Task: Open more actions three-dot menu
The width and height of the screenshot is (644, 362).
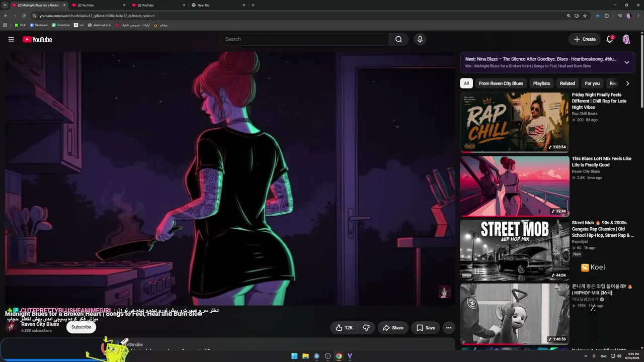Action: 449,328
